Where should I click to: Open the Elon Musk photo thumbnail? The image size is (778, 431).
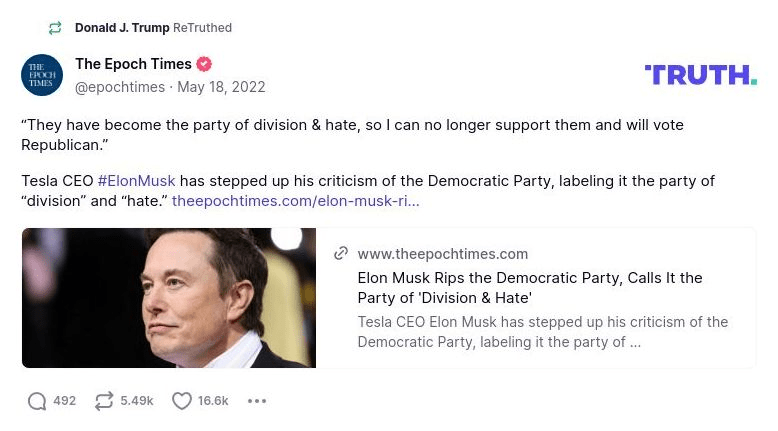click(169, 298)
